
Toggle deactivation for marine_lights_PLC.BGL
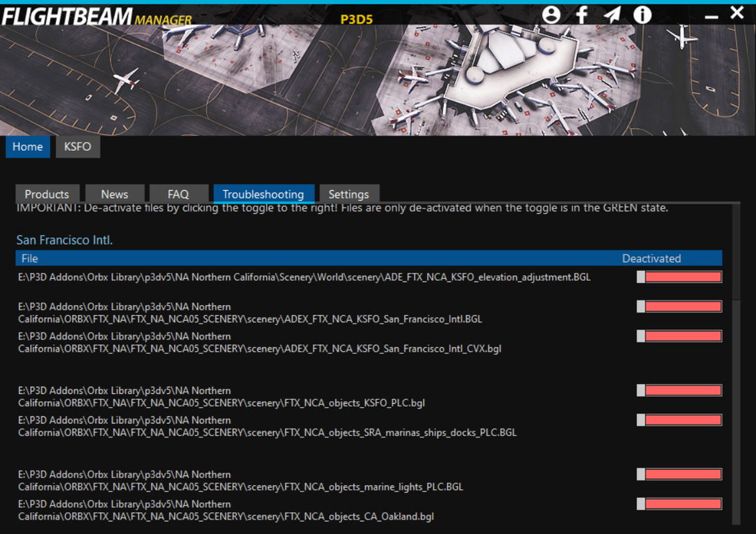[679, 474]
